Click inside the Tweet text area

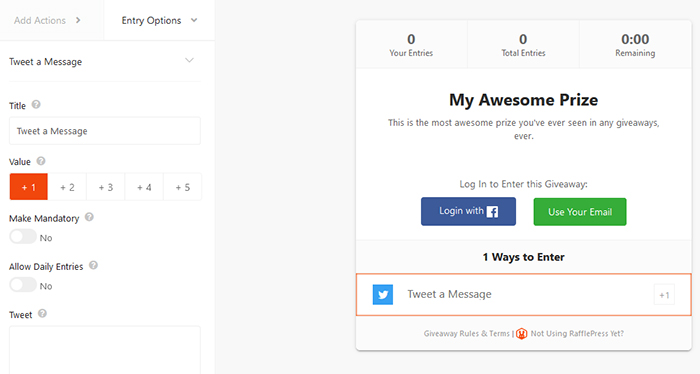click(105, 350)
